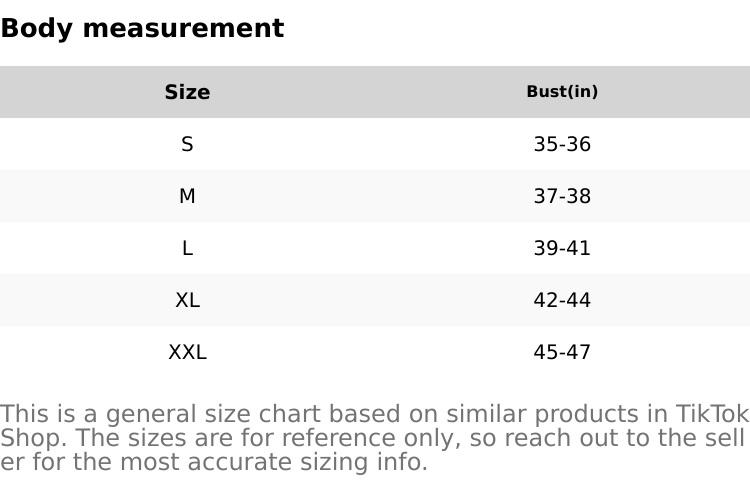Click the 37-38 bust value
Image resolution: width=750 pixels, height=498 pixels.
pos(562,196)
